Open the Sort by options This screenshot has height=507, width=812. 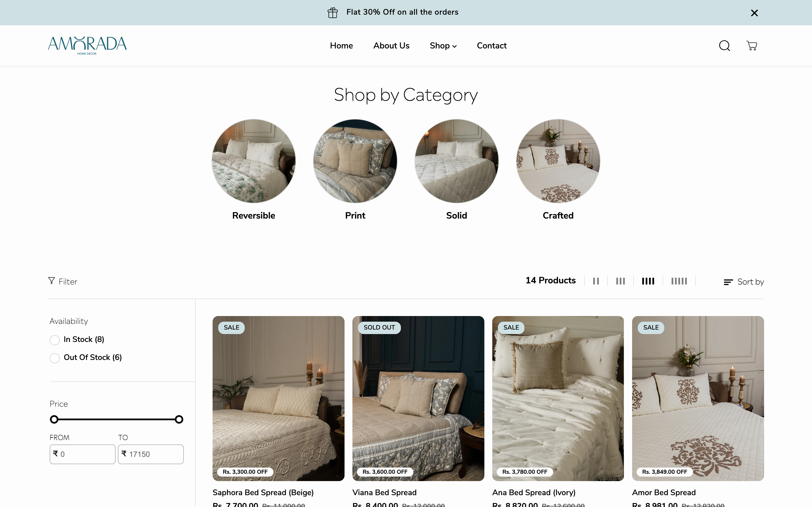coord(743,282)
